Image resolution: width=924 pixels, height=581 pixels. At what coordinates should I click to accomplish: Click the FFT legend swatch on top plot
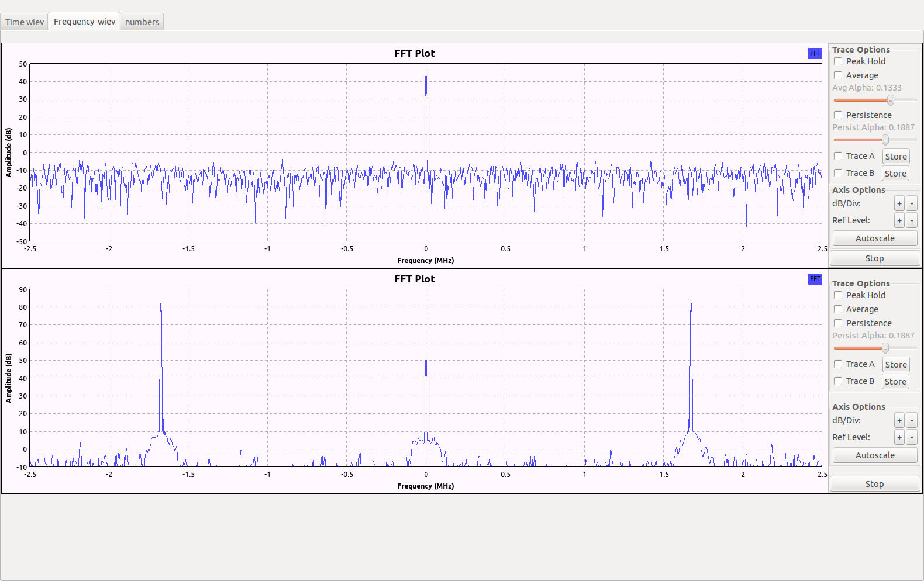[815, 53]
